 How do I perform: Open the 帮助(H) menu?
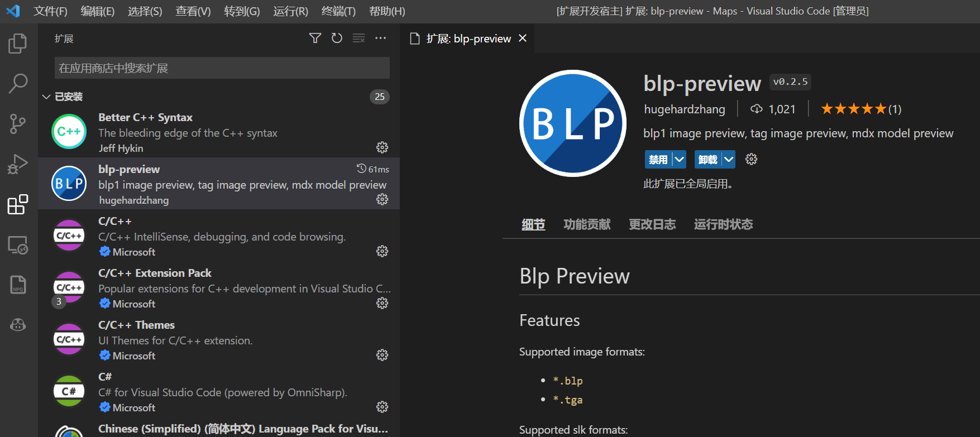coord(387,11)
